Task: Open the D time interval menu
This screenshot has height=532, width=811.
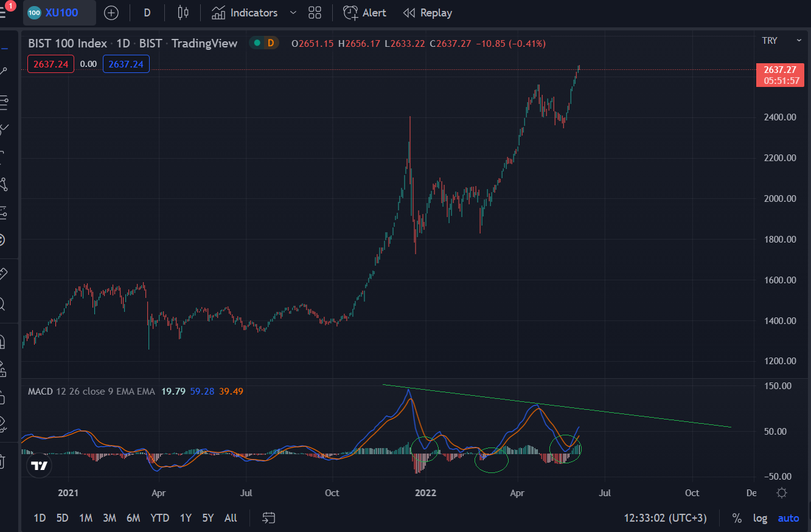Action: pos(147,13)
